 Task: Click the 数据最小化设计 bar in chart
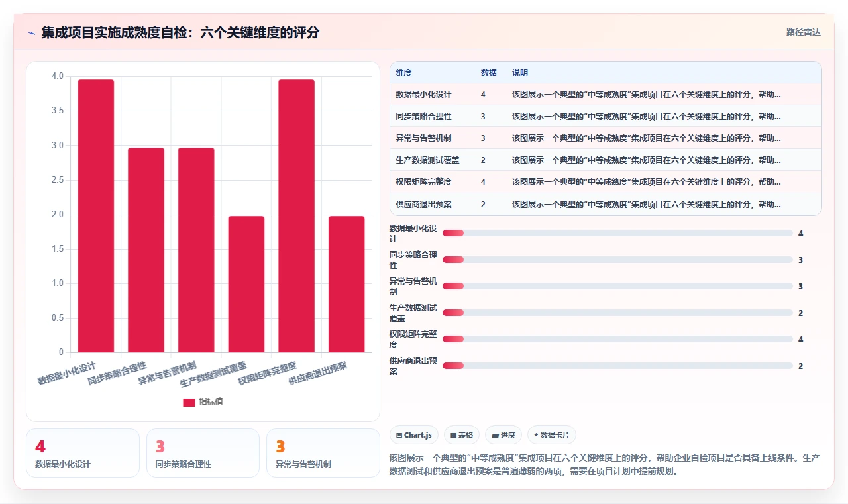click(96, 216)
